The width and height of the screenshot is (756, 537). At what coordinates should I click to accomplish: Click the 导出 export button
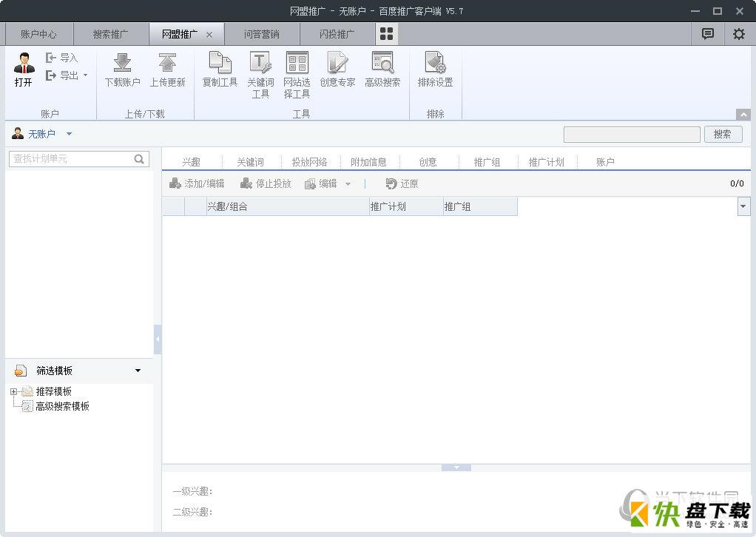[61, 75]
